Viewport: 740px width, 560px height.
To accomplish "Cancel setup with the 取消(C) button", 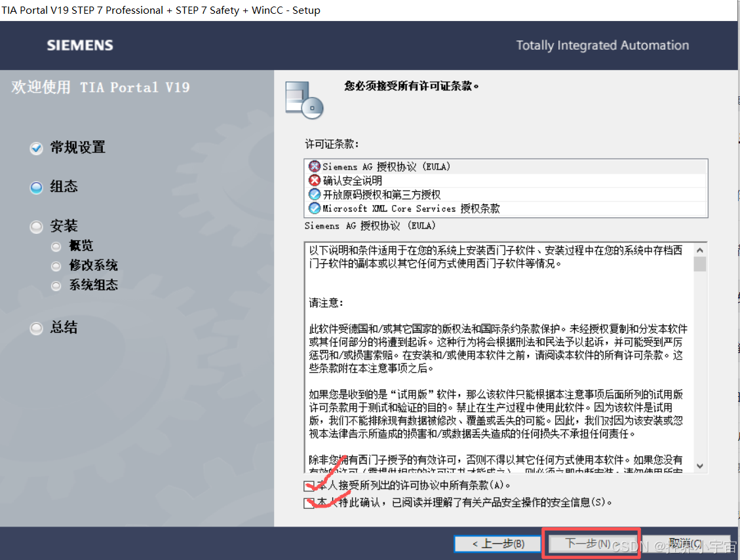I will coord(685,544).
